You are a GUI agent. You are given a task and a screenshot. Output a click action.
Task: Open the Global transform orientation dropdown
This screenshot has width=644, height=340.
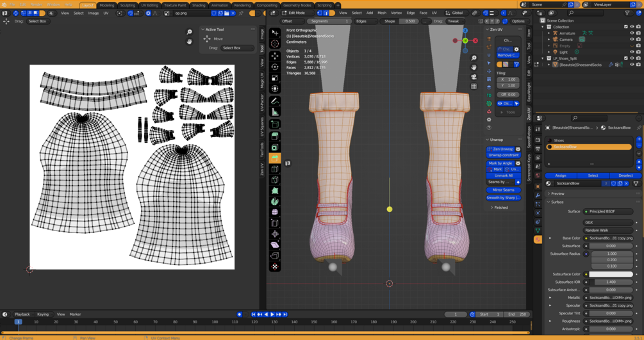point(457,13)
